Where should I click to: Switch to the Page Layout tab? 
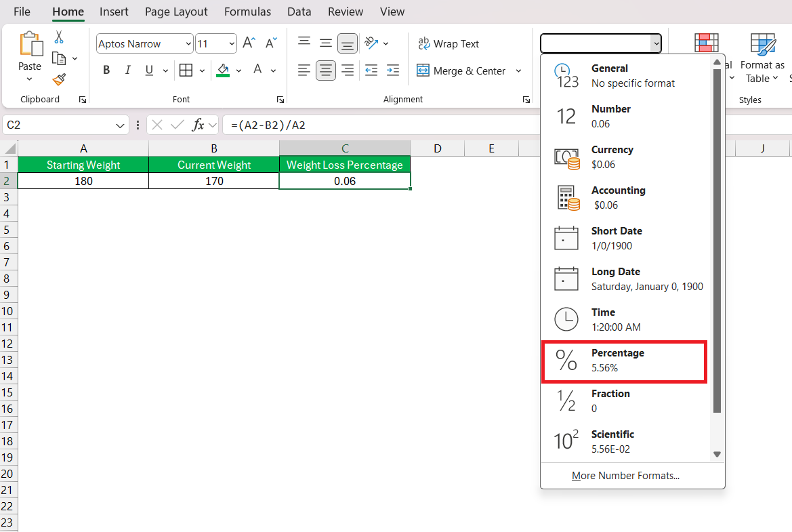(176, 12)
